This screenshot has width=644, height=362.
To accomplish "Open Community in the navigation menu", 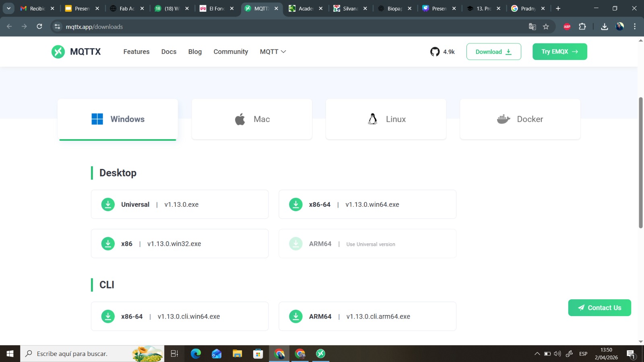I will [x=231, y=51].
